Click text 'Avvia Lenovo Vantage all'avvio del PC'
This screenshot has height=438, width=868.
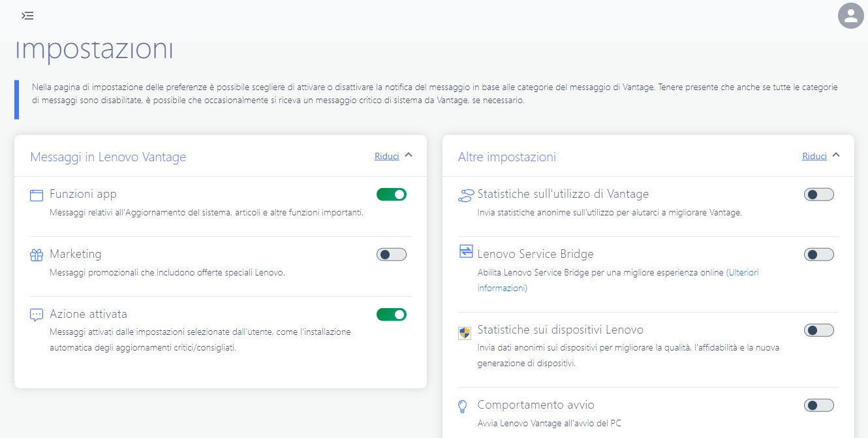tap(550, 423)
